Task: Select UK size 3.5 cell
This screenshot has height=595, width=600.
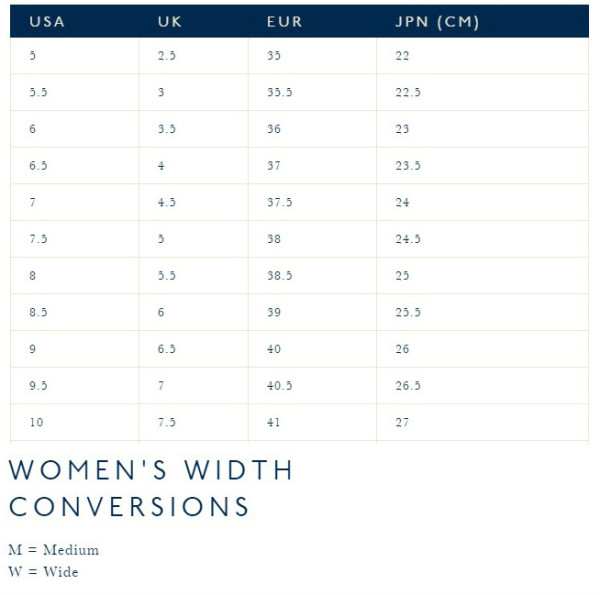Action: point(194,129)
